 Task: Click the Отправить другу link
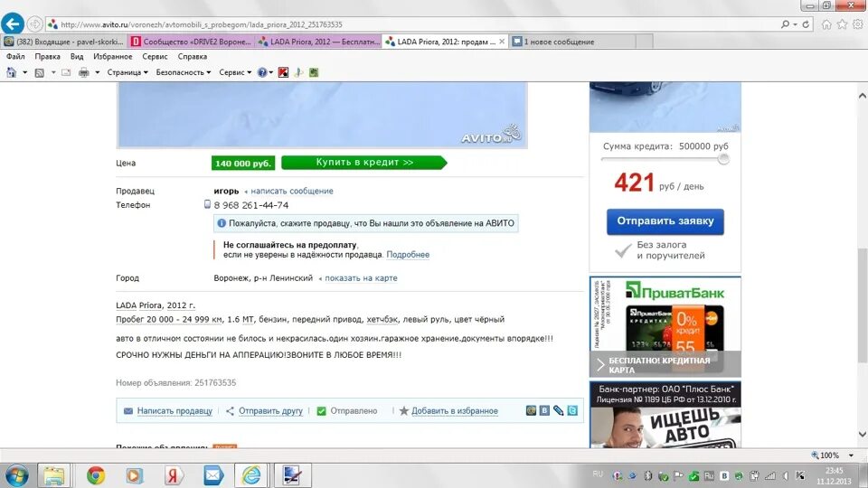(x=270, y=411)
